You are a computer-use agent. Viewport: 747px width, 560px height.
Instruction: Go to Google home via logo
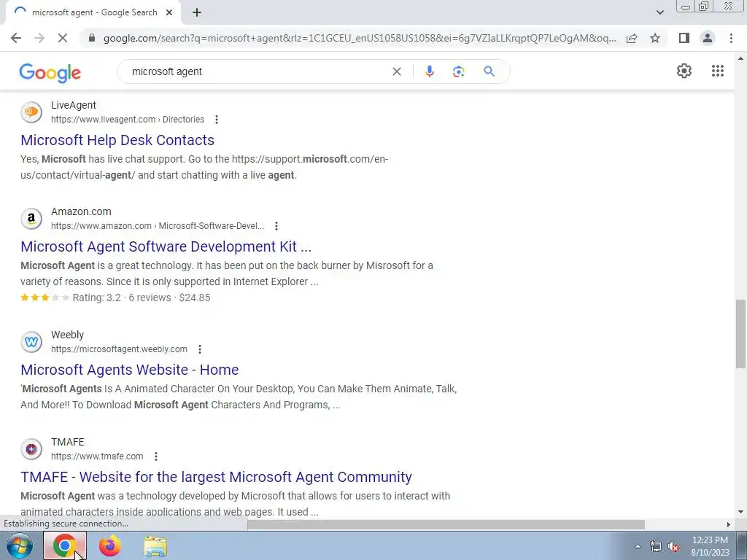[x=50, y=72]
